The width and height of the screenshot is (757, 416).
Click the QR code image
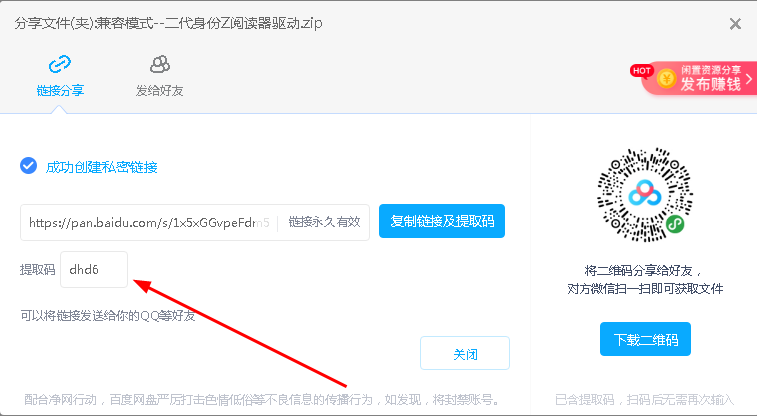click(645, 195)
